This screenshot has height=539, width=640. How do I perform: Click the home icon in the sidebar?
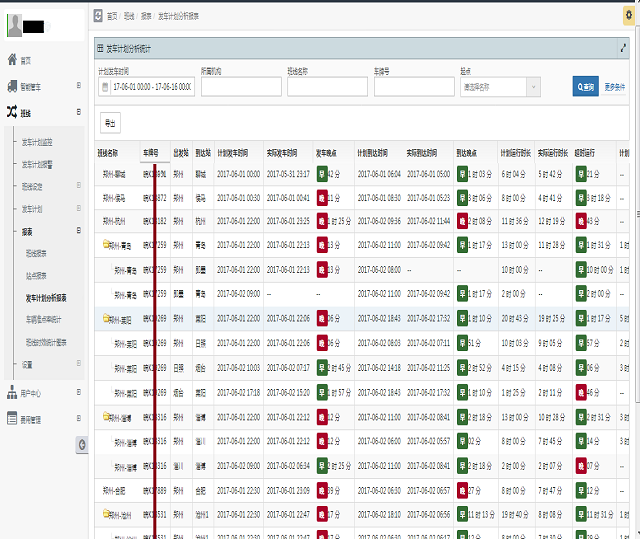[12, 60]
